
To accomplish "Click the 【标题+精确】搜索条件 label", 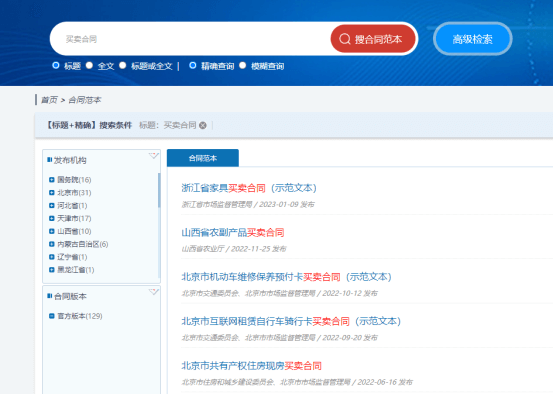I will [89, 125].
